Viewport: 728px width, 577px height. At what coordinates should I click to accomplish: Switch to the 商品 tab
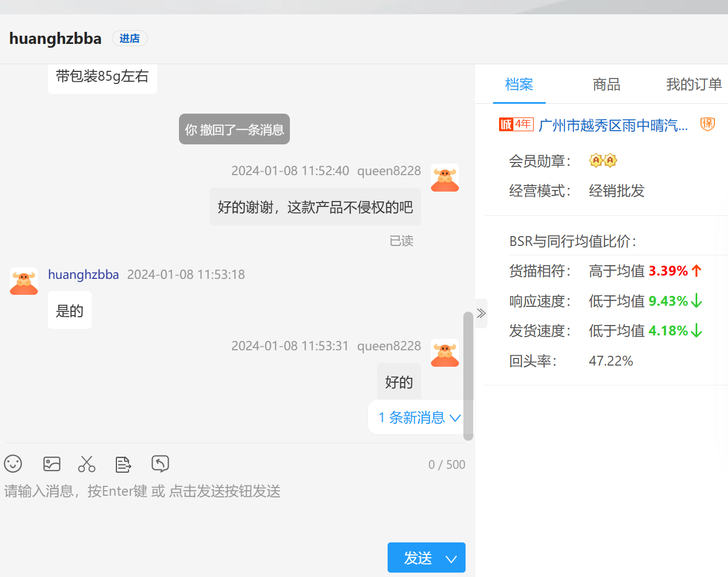click(x=606, y=85)
